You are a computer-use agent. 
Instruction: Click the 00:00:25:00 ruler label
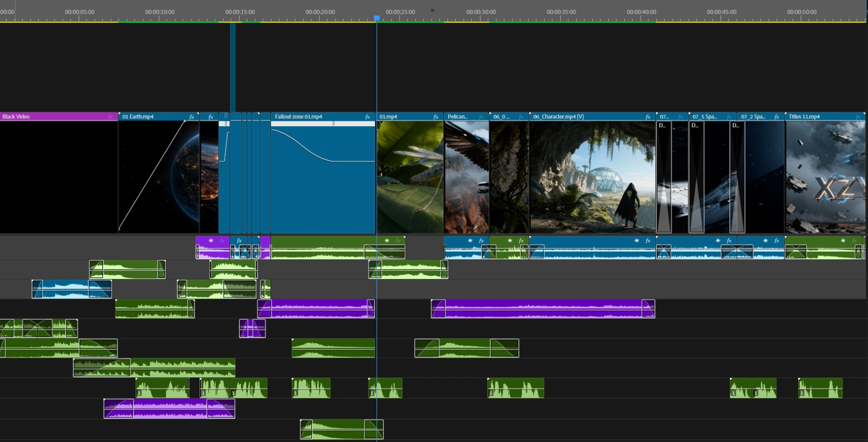point(401,12)
